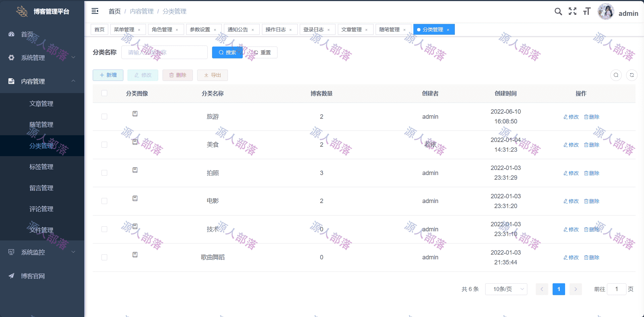
Task: Click the platform logo icon
Action: [x=22, y=11]
